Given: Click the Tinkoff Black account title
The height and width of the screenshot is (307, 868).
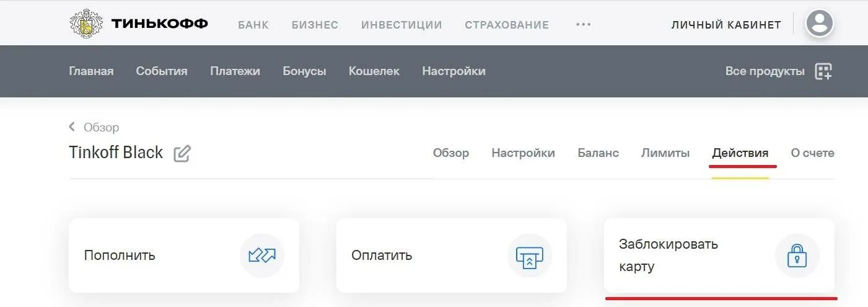Looking at the screenshot, I should [x=116, y=153].
